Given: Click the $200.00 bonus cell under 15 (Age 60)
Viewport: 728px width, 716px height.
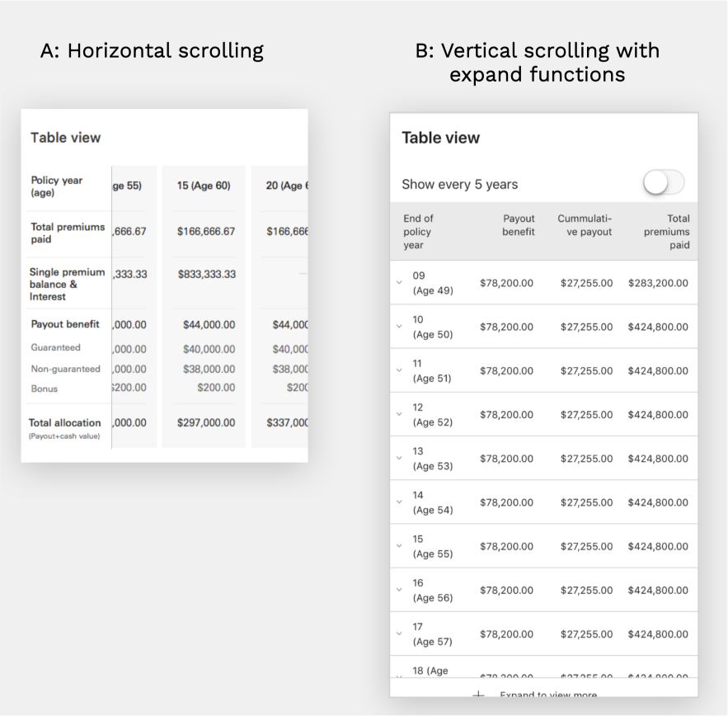Looking at the screenshot, I should [x=216, y=388].
